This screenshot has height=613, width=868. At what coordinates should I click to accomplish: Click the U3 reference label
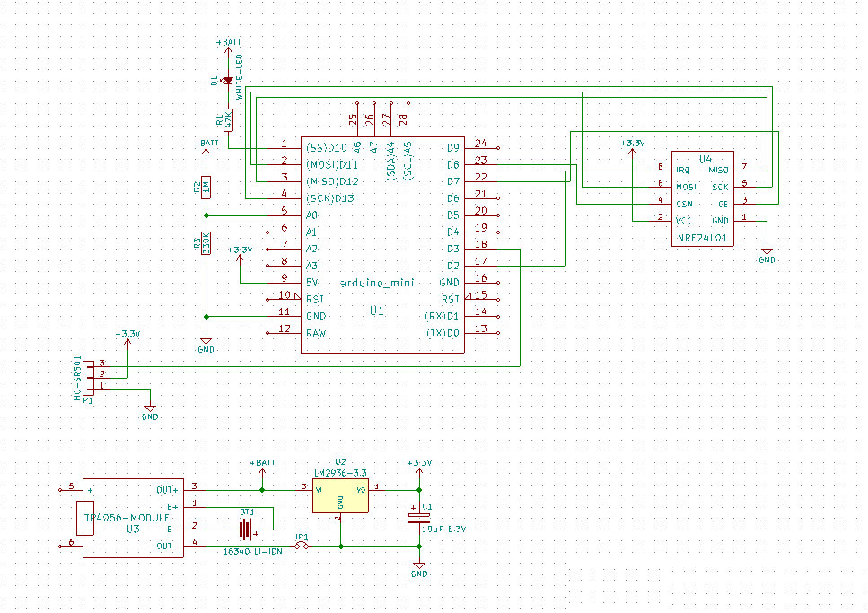pos(133,530)
